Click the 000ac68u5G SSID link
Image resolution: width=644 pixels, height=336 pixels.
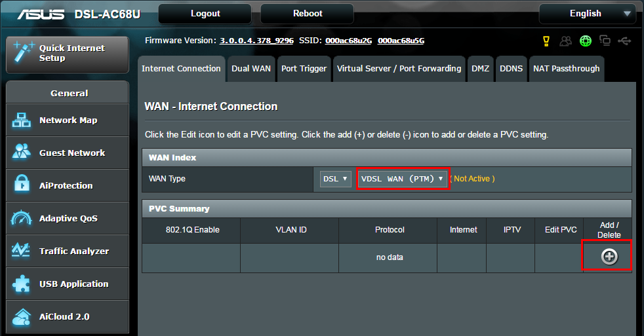click(401, 41)
